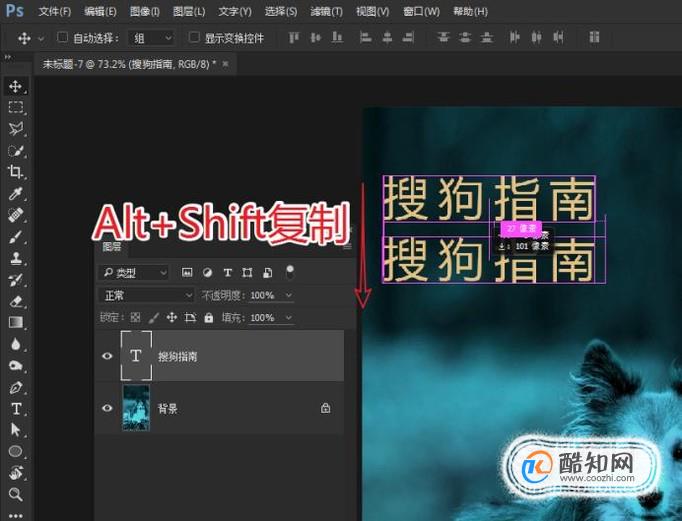682x521 pixels.
Task: Click the align right edges icon
Action: click(408, 38)
